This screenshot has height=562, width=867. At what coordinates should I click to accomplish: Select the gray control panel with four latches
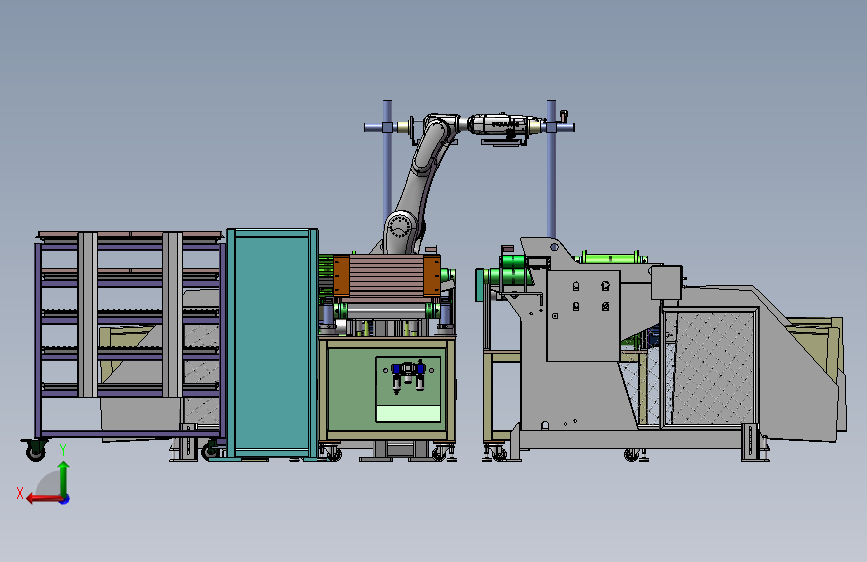[x=583, y=315]
